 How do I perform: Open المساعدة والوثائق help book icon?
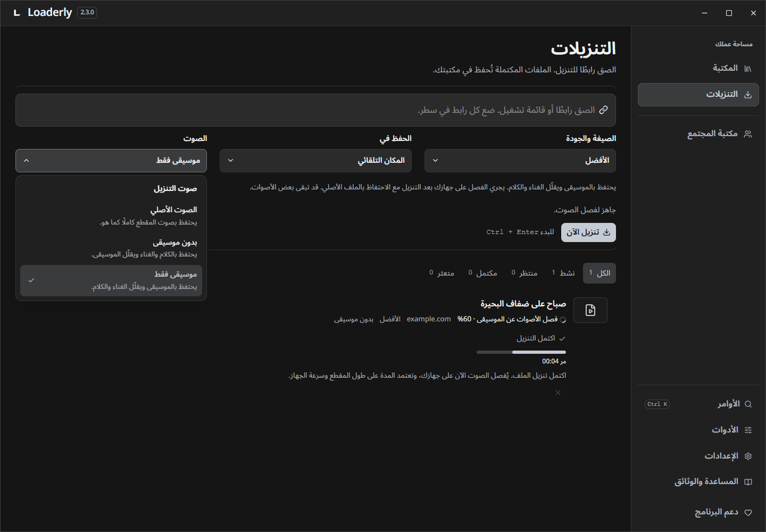click(x=748, y=482)
